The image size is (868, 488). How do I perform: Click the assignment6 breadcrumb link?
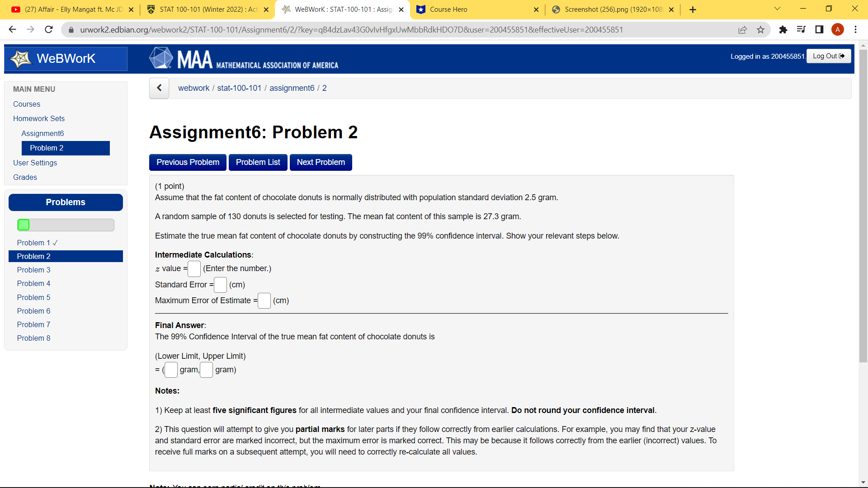pyautogui.click(x=292, y=88)
